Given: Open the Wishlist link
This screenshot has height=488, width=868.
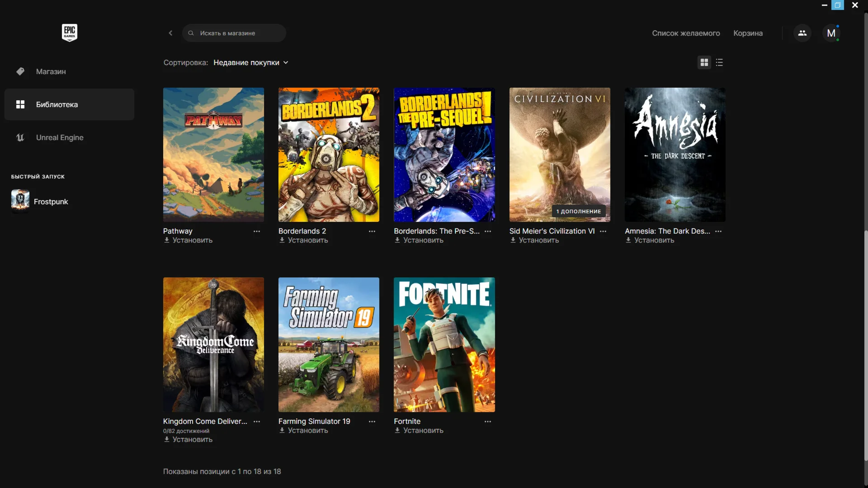Looking at the screenshot, I should [685, 33].
